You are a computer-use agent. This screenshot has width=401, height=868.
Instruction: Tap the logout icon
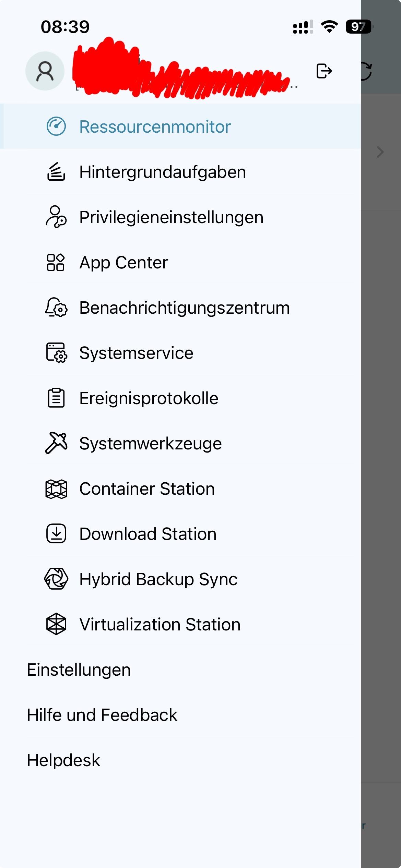(324, 71)
